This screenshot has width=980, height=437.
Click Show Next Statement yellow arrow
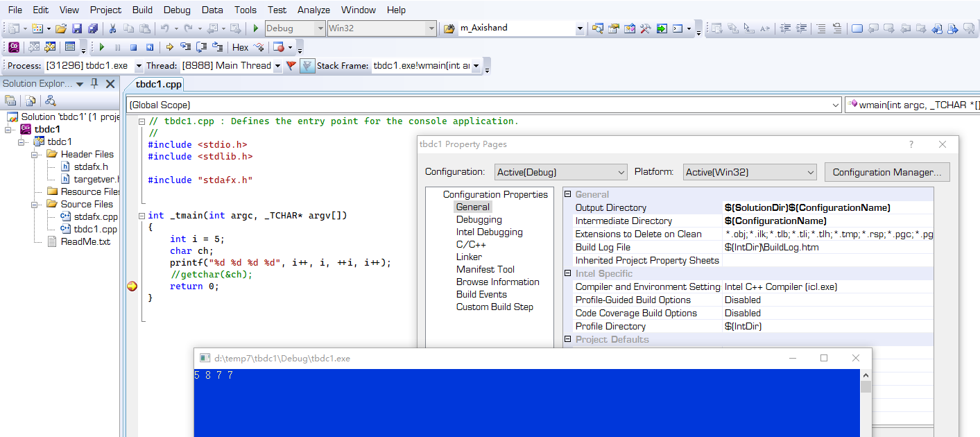(x=169, y=47)
